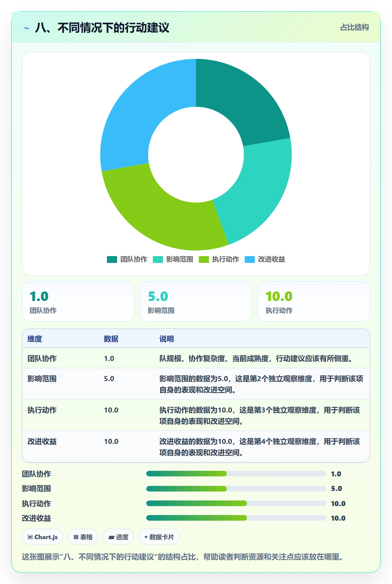This screenshot has height=584, width=392.
Task: Click the 团队协作 progress label
Action: [36, 474]
